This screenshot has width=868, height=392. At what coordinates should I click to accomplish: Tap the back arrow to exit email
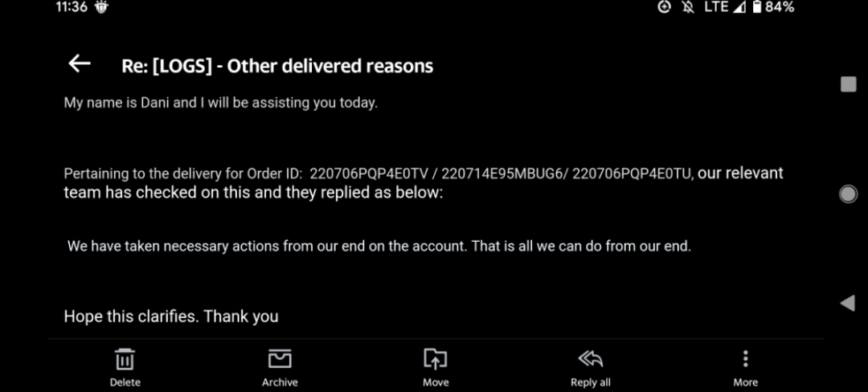79,64
